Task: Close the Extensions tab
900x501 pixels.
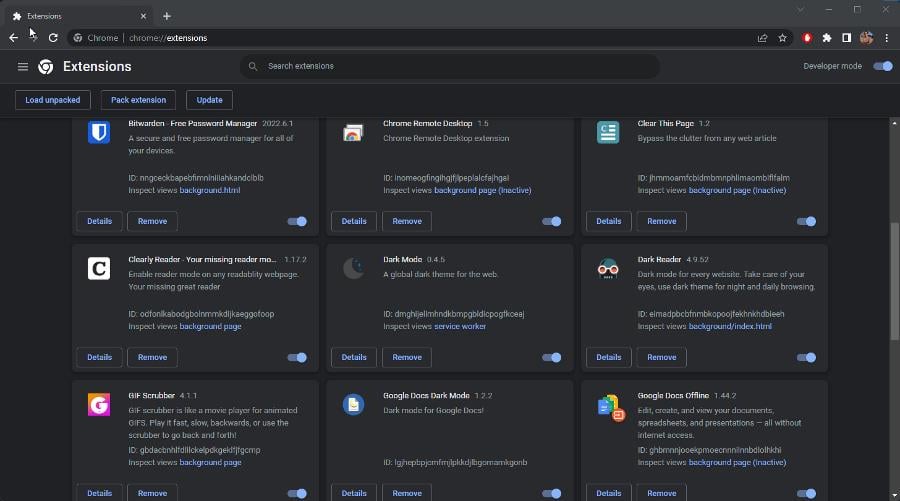Action: point(143,16)
